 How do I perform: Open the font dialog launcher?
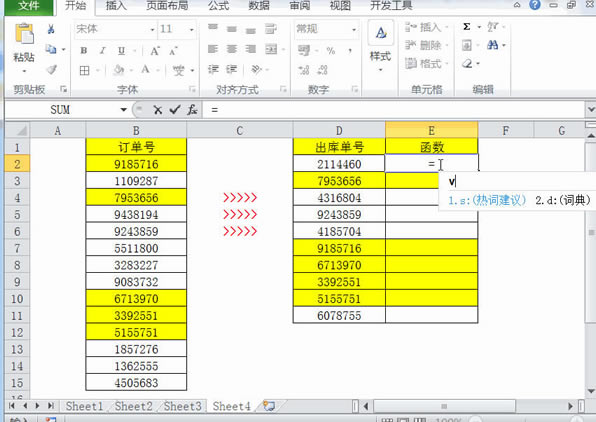pos(192,89)
